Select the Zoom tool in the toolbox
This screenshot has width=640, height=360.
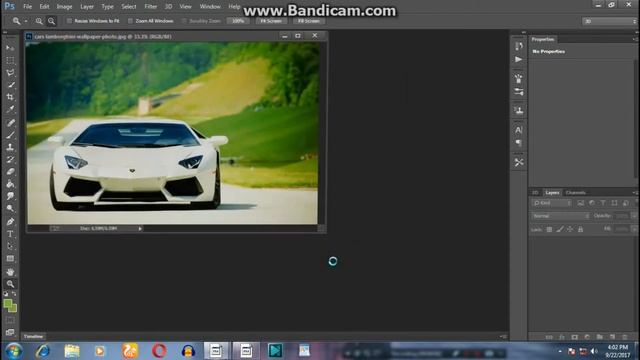pyautogui.click(x=10, y=284)
